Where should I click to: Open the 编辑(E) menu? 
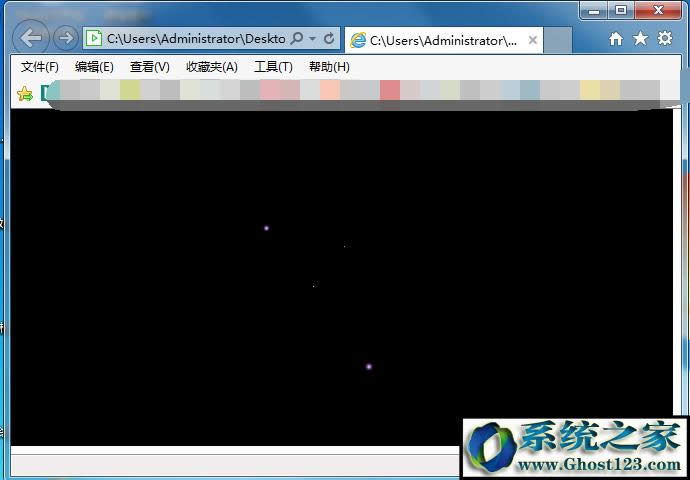(x=94, y=67)
